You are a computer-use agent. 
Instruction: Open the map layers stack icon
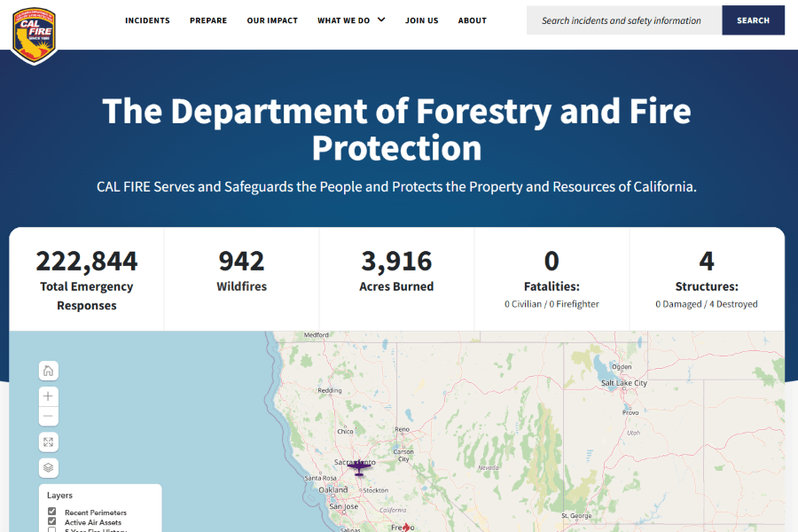[x=49, y=468]
